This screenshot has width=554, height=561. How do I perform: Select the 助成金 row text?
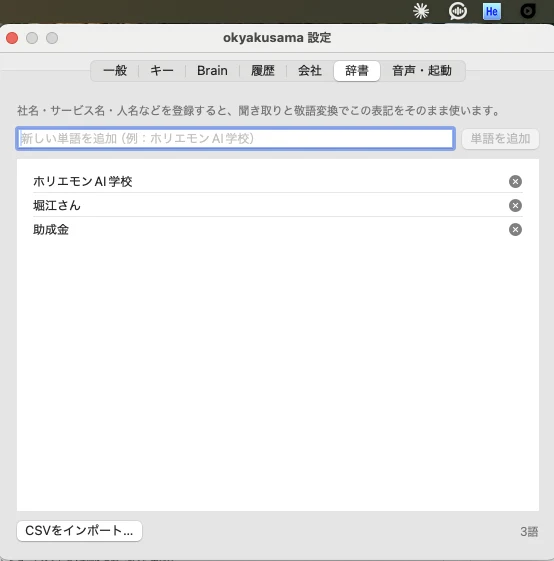[x=51, y=230]
